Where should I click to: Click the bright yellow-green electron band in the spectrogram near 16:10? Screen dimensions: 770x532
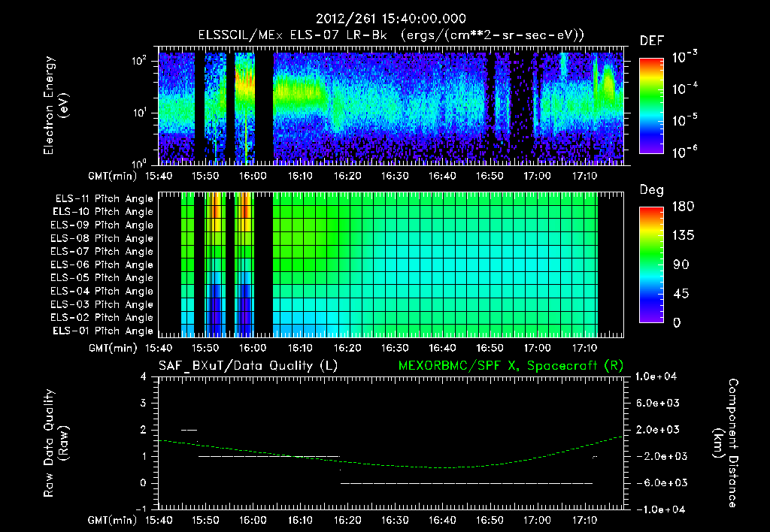[x=299, y=93]
